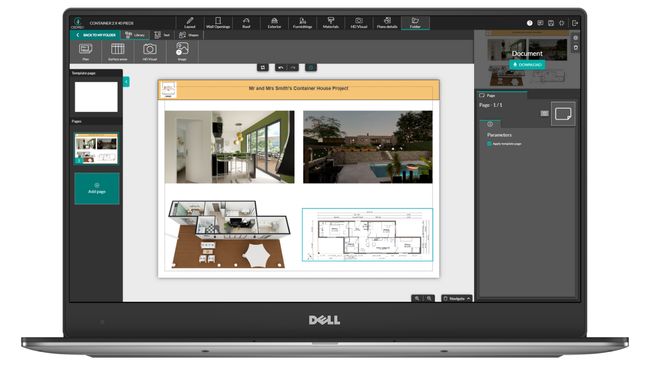Expand the Navigate menu
Image resolution: width=650 pixels, height=366 pixels.
[x=457, y=298]
